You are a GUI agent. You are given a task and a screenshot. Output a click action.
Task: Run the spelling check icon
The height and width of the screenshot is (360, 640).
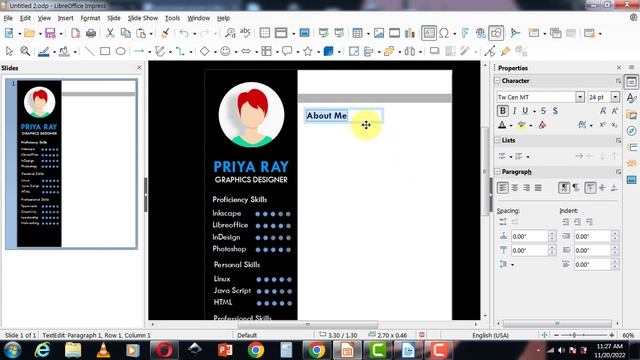coord(245,33)
